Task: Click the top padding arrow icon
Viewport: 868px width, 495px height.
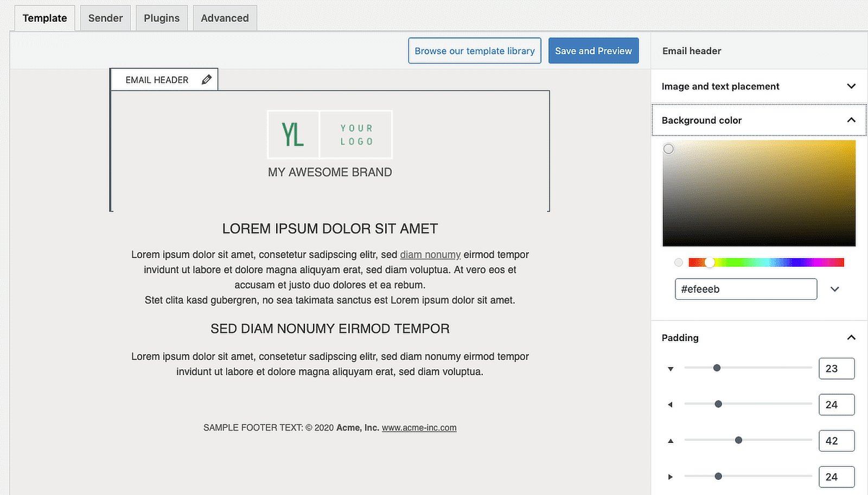Action: point(670,440)
